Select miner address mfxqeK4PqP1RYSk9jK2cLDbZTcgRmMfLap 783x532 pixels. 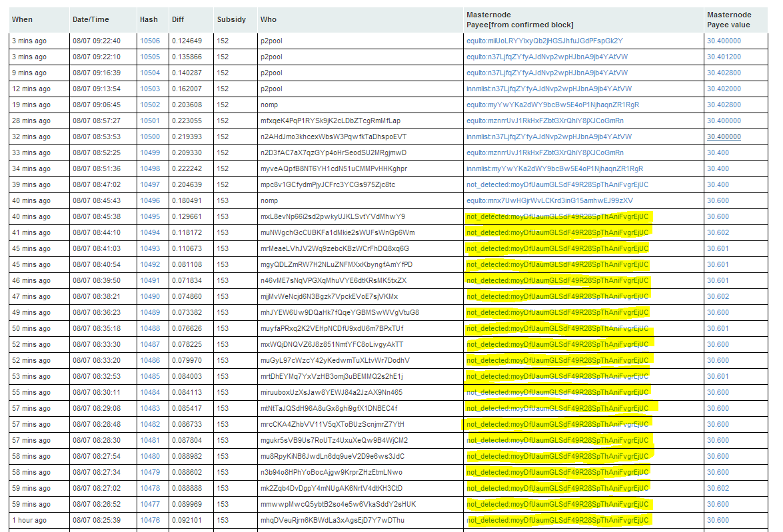click(330, 121)
